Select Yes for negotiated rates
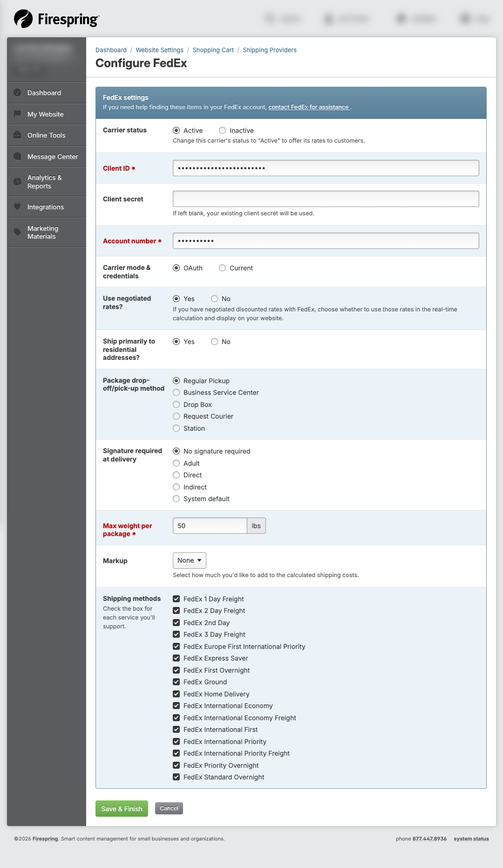Viewport: 503px width, 868px height. pyautogui.click(x=176, y=299)
